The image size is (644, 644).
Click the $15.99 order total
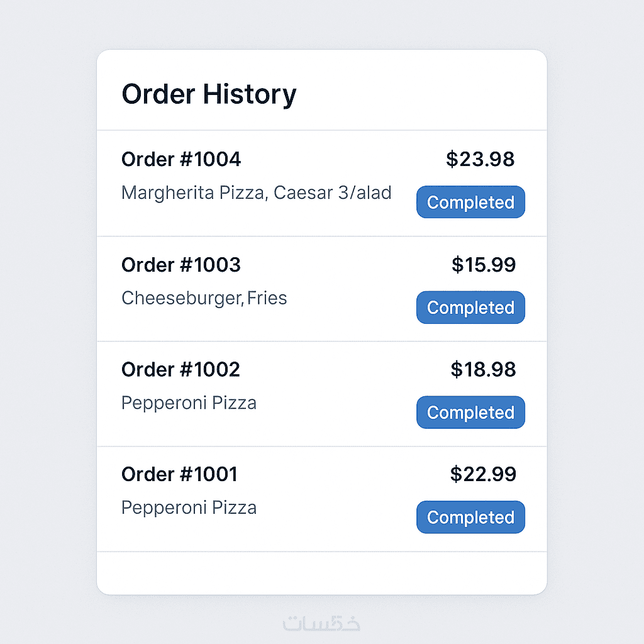[x=484, y=265]
